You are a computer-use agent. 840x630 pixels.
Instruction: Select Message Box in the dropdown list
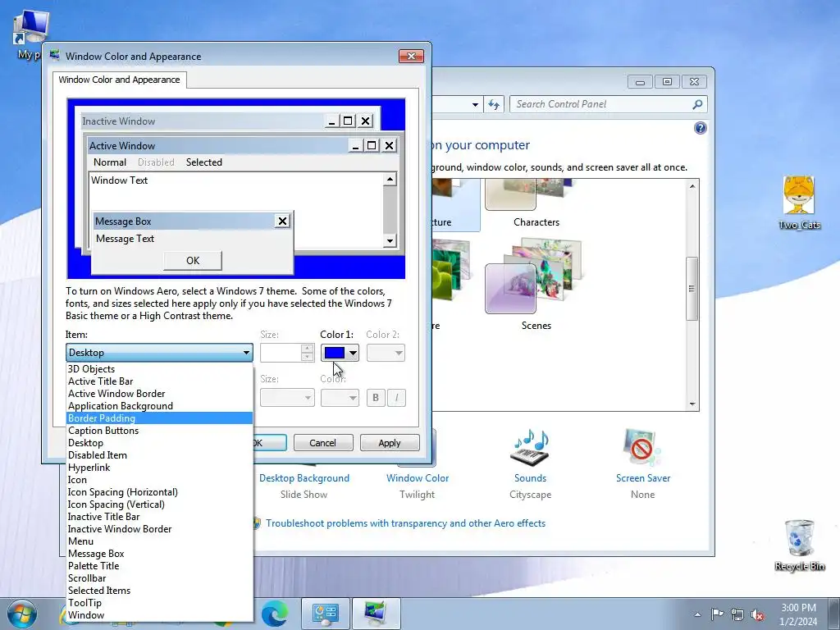point(159,554)
